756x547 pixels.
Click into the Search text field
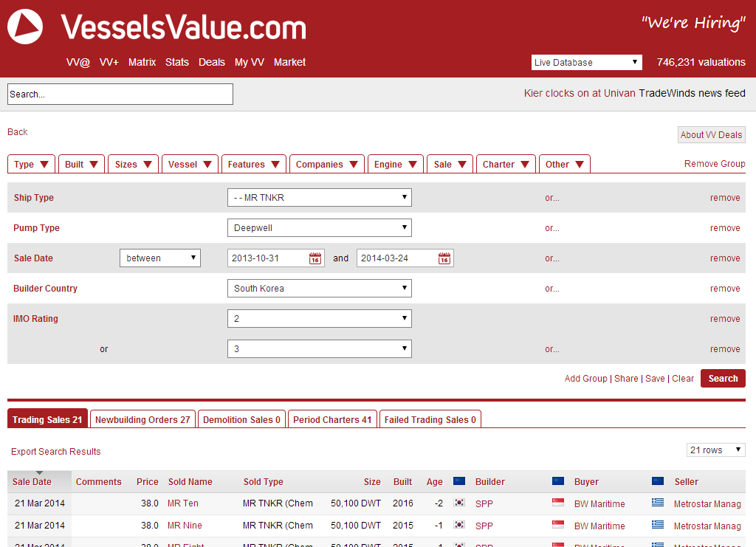(x=120, y=94)
